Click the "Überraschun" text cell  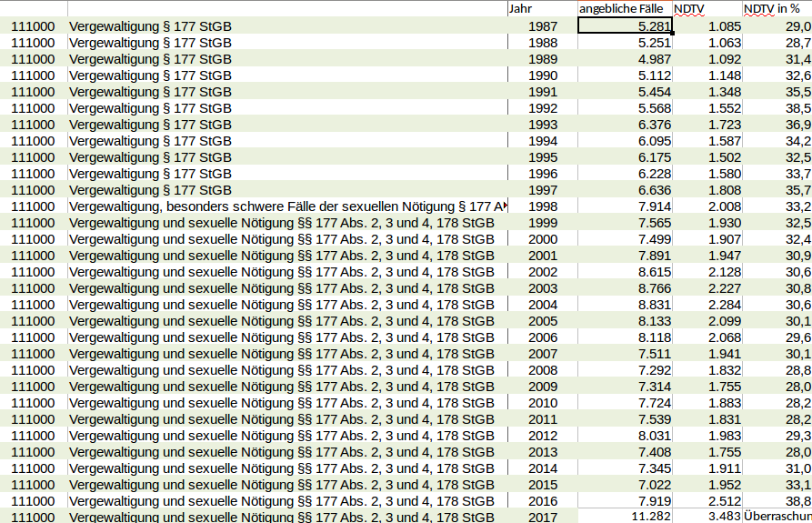[x=777, y=517]
